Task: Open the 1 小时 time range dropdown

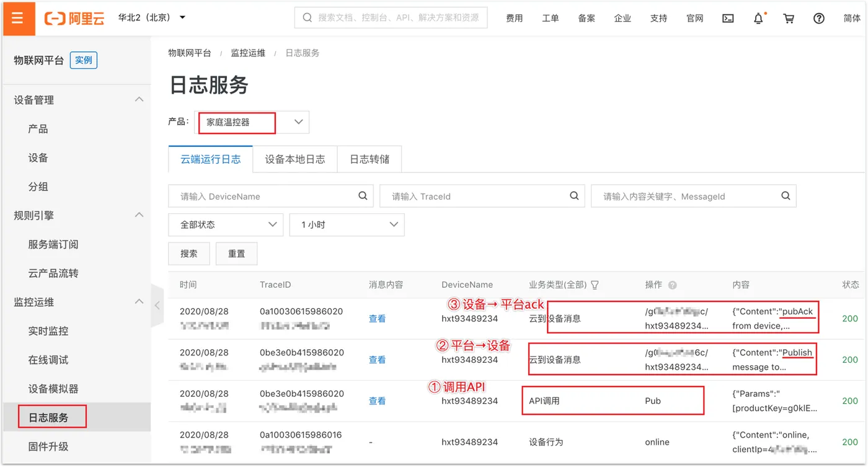Action: click(x=347, y=225)
